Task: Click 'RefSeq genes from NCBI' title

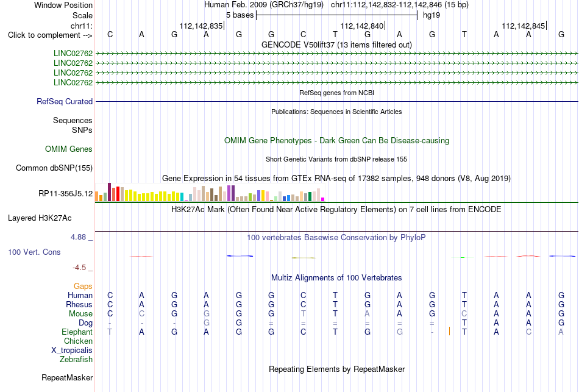Action: click(x=336, y=93)
